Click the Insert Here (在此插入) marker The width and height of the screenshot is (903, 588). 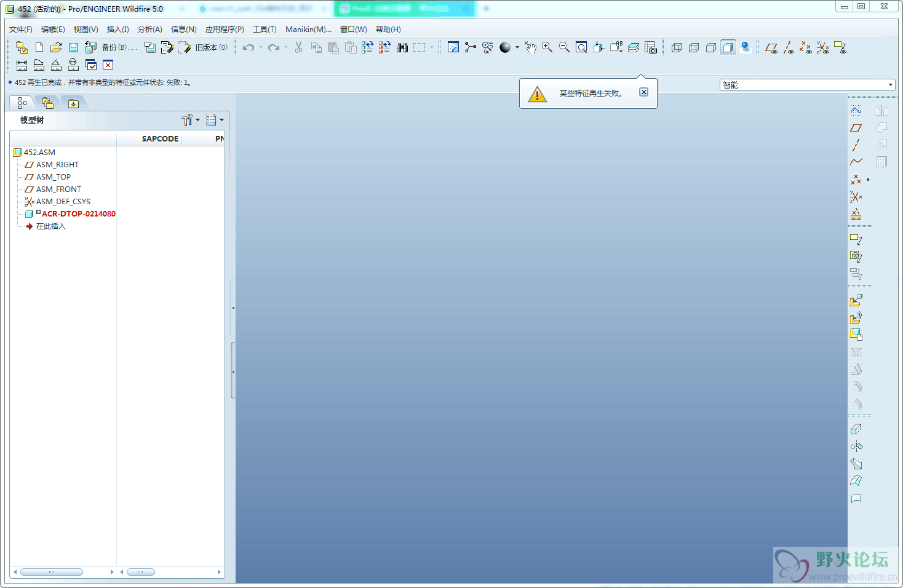tap(50, 226)
